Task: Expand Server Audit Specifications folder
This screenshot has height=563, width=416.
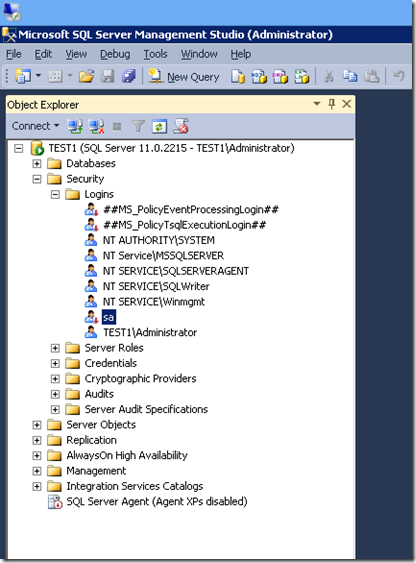Action: pyautogui.click(x=55, y=410)
